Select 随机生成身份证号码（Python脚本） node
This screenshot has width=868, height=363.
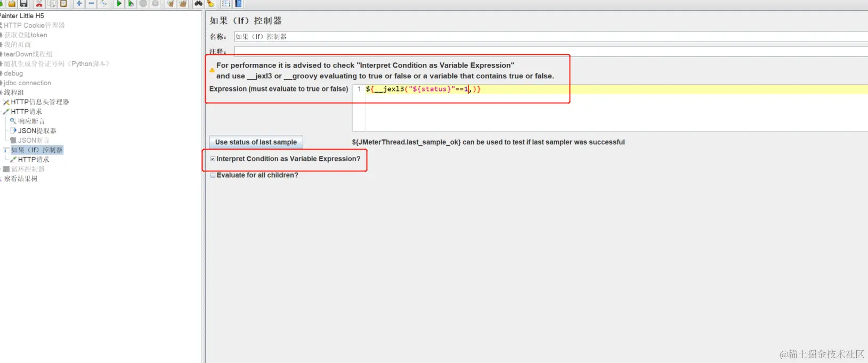click(x=58, y=64)
